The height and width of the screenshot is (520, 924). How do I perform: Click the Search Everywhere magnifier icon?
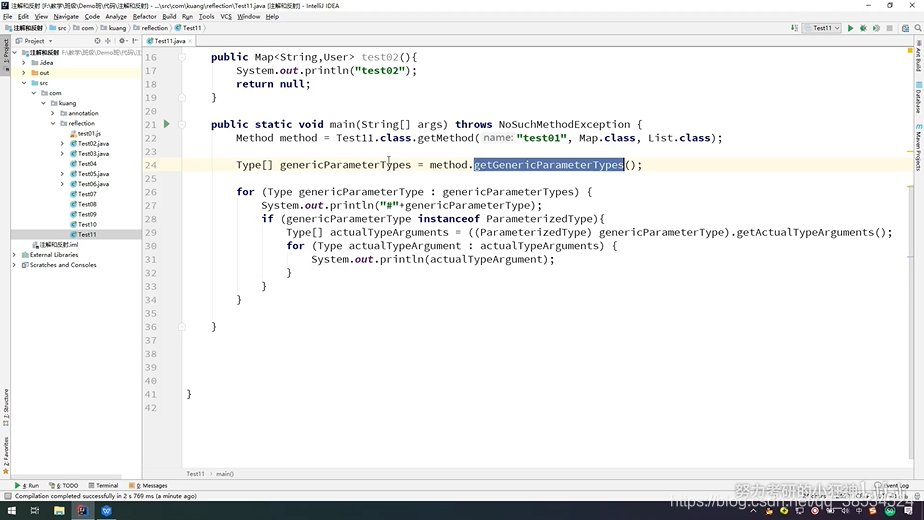[918, 28]
